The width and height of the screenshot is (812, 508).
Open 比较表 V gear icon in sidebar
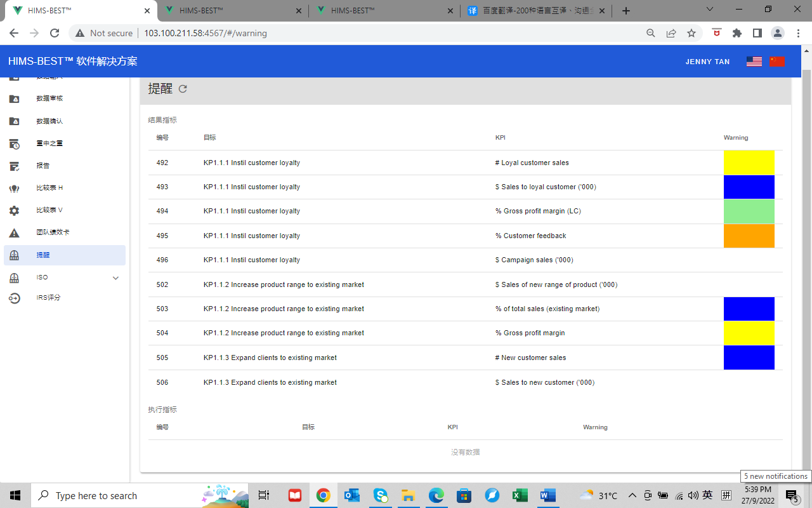[14, 211]
